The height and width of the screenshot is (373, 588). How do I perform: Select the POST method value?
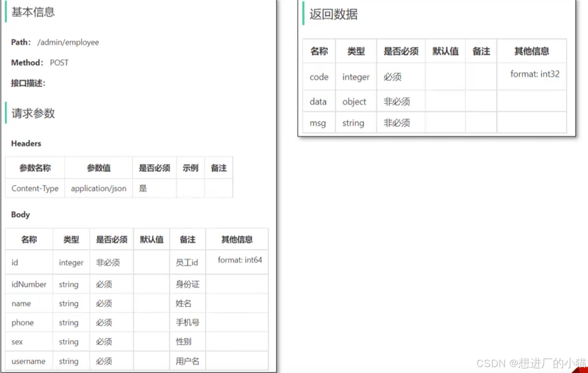(x=59, y=63)
